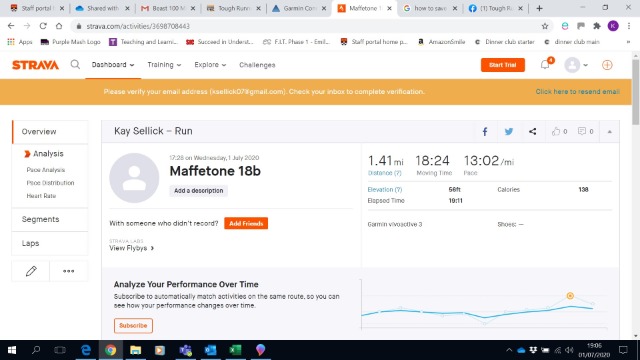Share activity via Facebook icon
Image resolution: width=640 pixels, height=360 pixels.
coord(484,131)
